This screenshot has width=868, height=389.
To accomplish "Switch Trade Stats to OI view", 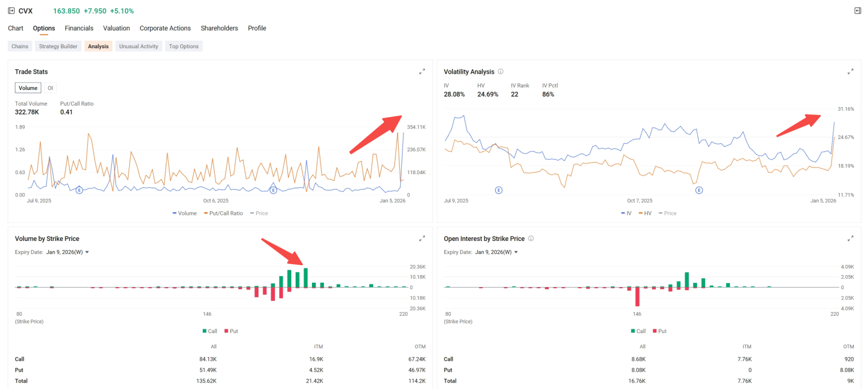I will point(50,88).
